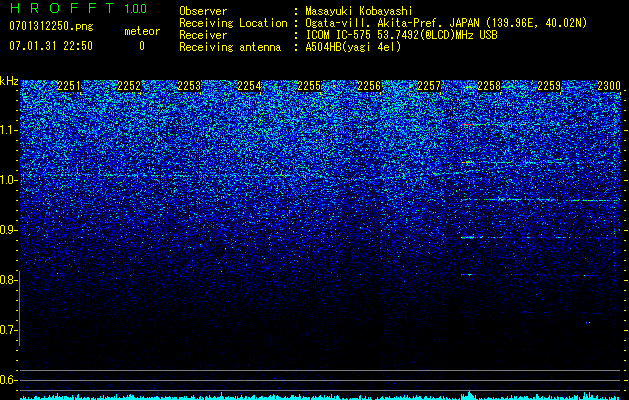
Task: Click the red echo trace near 1.1 kHz
Action: [468, 125]
